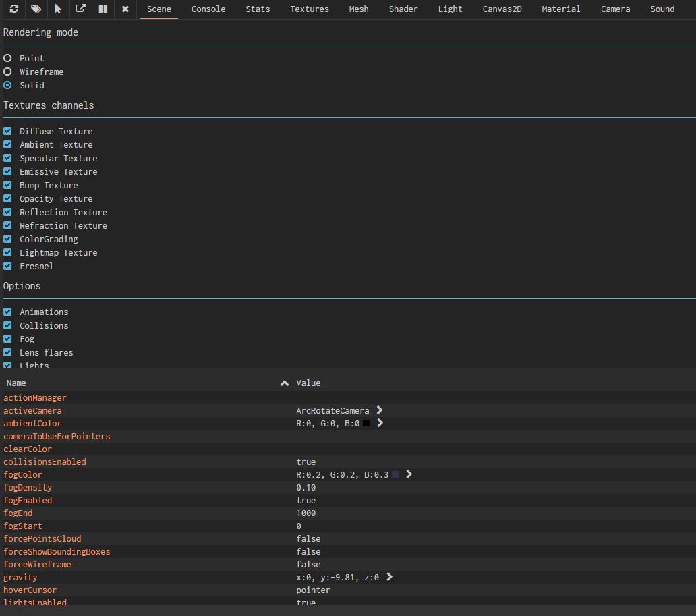Screen dimensions: 696x616
Task: Click the hoverCursor property name
Action: 30,590
